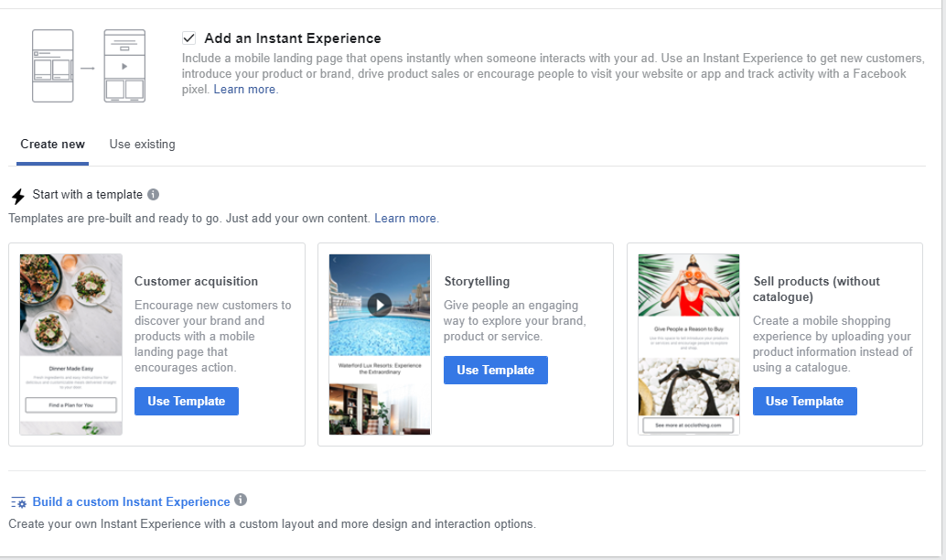
Task: Click info icon beside Start with a template
Action: pyautogui.click(x=154, y=194)
